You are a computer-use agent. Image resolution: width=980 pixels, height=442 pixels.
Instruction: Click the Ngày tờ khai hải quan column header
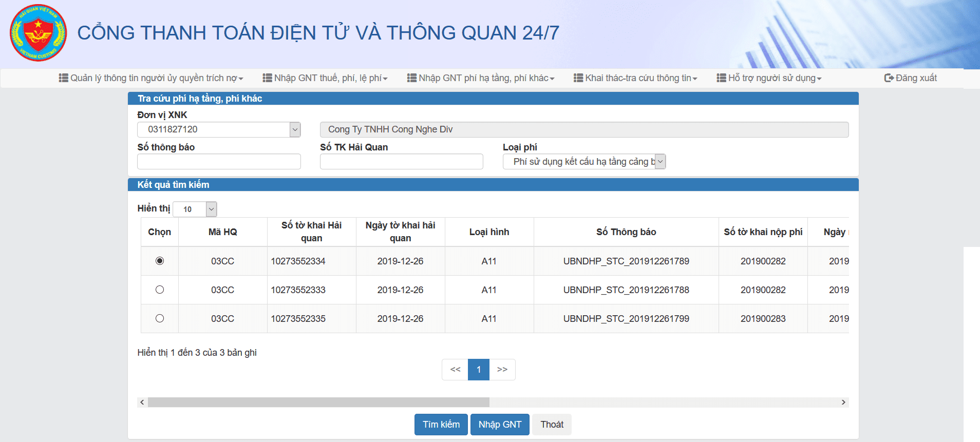click(x=401, y=232)
